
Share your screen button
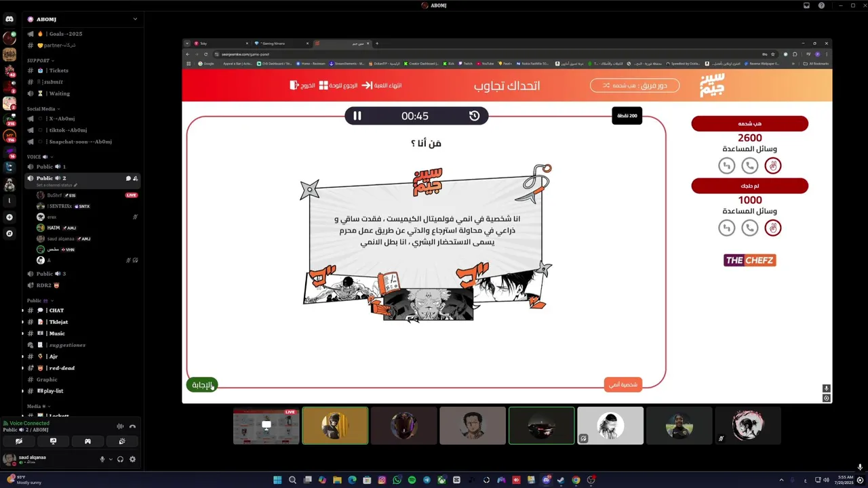coord(53,441)
